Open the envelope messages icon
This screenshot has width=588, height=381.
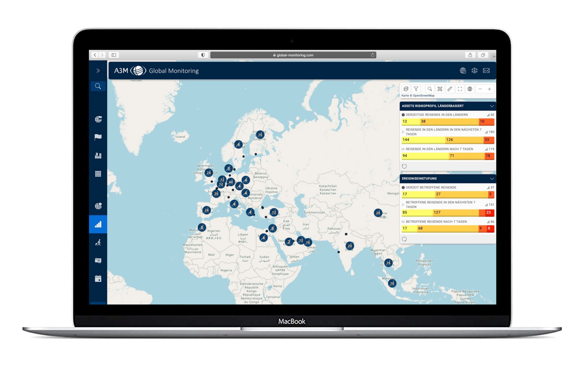point(486,71)
